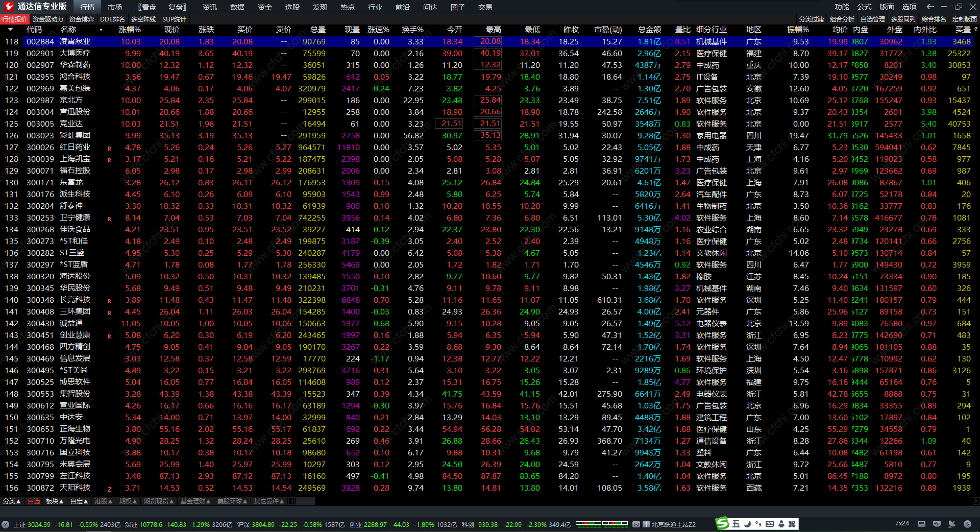
Task: Open the 资讯 news menu
Action: (209, 7)
